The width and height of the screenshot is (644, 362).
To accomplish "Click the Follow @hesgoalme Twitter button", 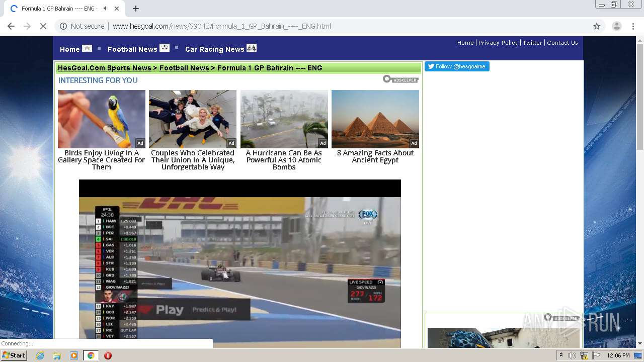I will pyautogui.click(x=457, y=66).
